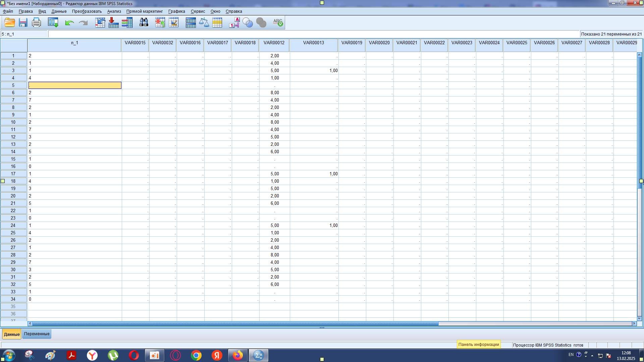The height and width of the screenshot is (362, 644).
Task: Open the Анализ menu
Action: click(114, 11)
